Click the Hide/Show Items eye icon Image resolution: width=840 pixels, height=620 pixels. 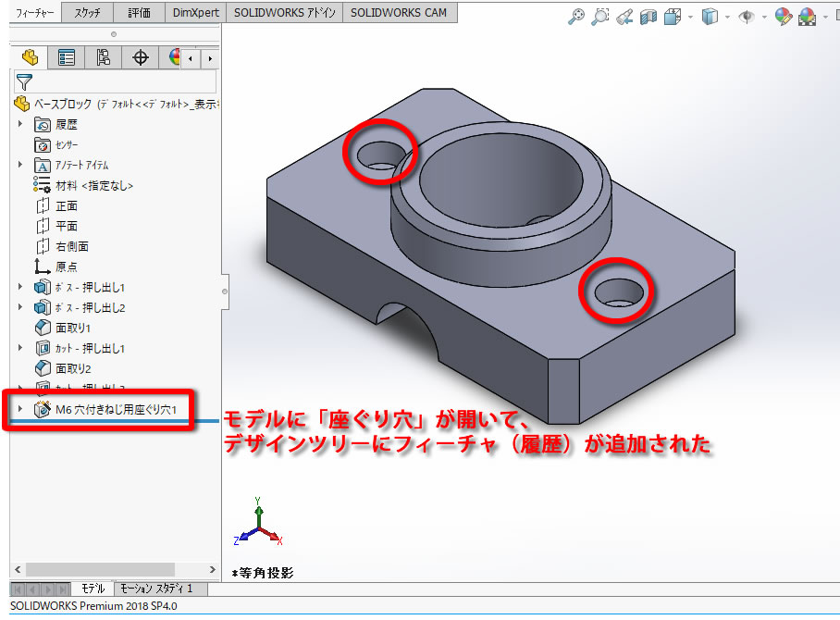(747, 17)
